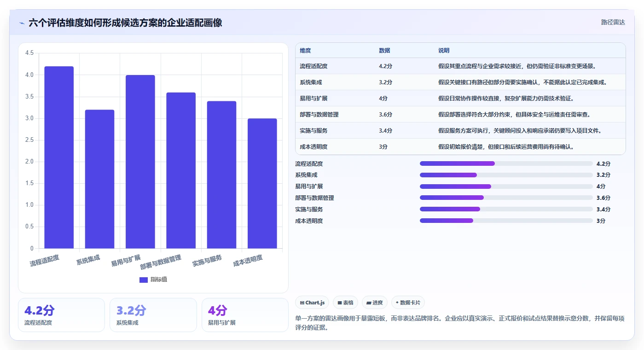Click the 路径雷达 label in the header
Screen dimensions: 644x350
pos(613,22)
